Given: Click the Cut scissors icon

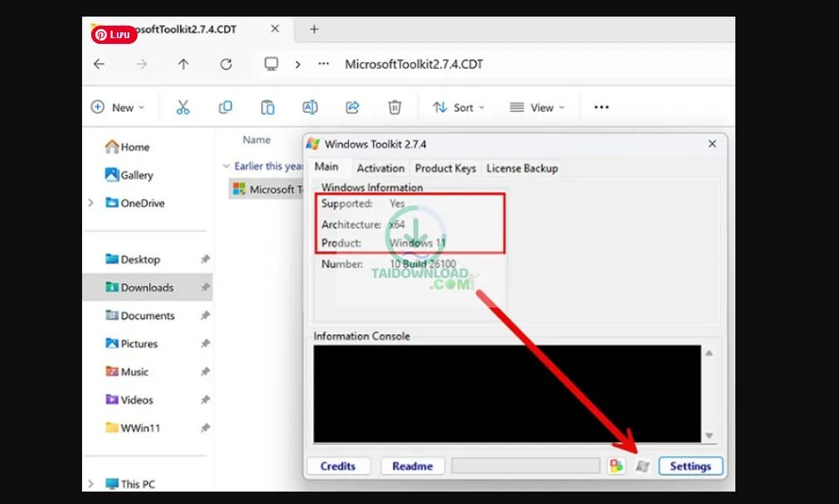Looking at the screenshot, I should 183,107.
